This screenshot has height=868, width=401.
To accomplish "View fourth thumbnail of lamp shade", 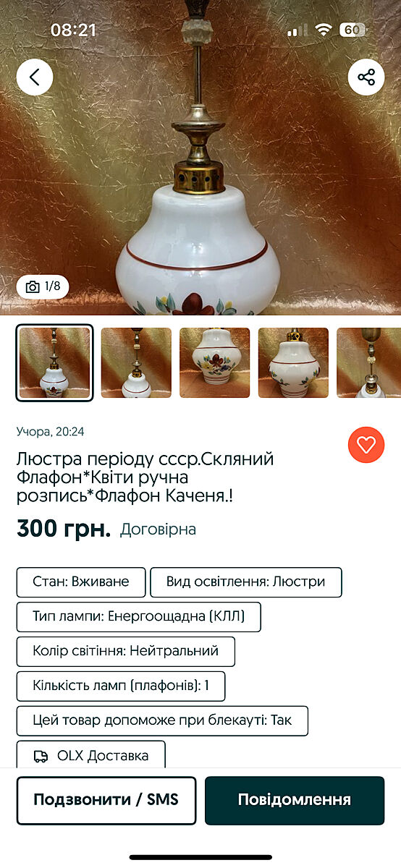I will pyautogui.click(x=293, y=362).
